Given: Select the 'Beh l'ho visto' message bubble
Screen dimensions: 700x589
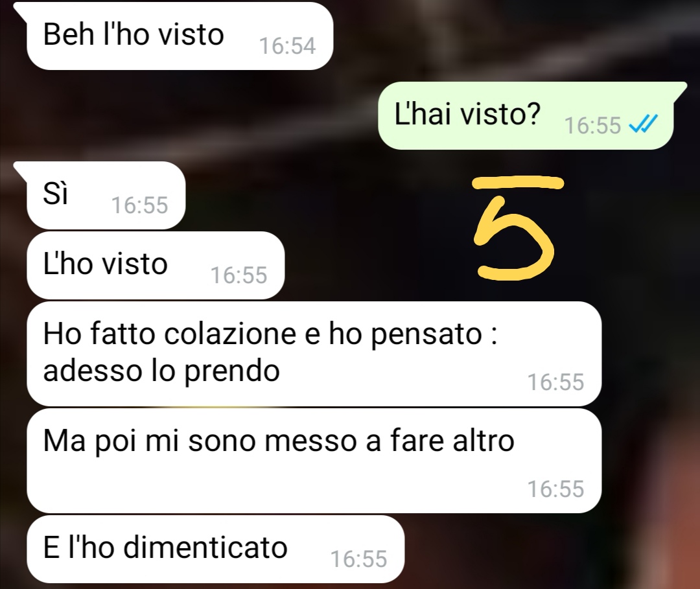Looking at the screenshot, I should (x=180, y=36).
